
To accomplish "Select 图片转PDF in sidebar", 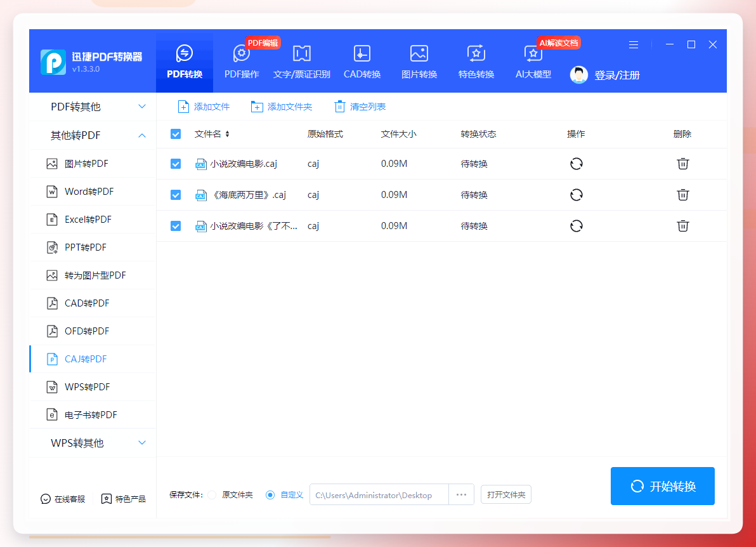I will point(93,164).
